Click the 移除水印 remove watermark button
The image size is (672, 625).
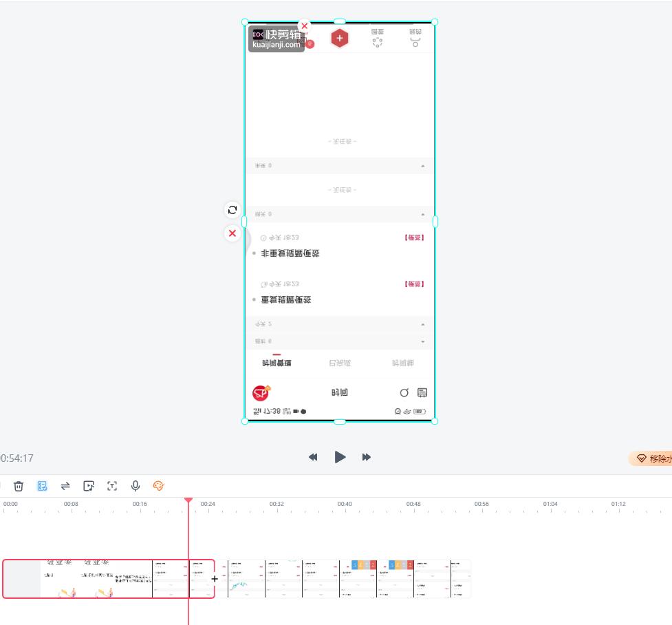(x=651, y=458)
